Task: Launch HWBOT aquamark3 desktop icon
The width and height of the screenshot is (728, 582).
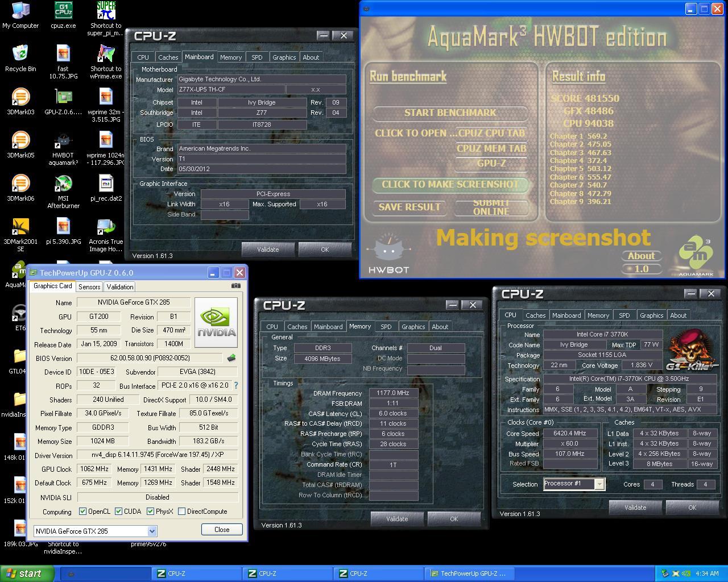Action: pyautogui.click(x=63, y=148)
